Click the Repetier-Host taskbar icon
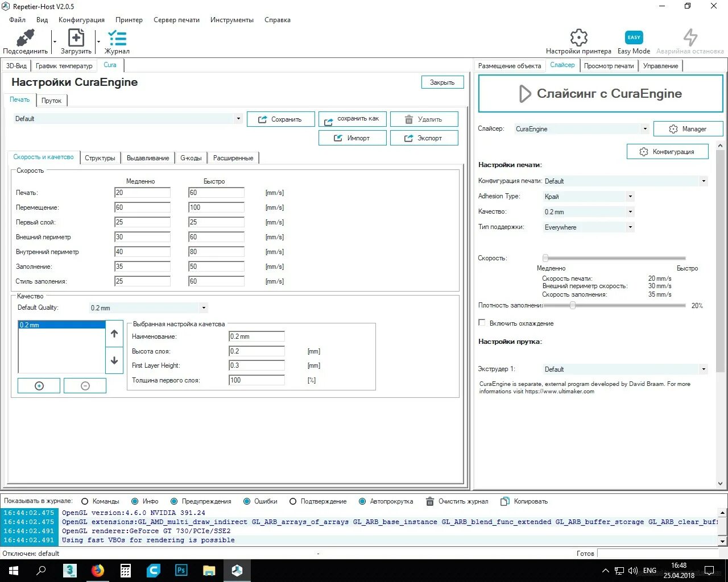 (237, 570)
